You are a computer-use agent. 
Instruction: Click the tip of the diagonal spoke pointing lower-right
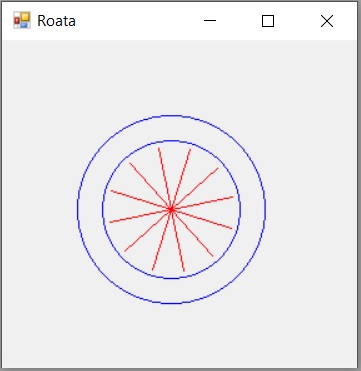click(x=213, y=256)
